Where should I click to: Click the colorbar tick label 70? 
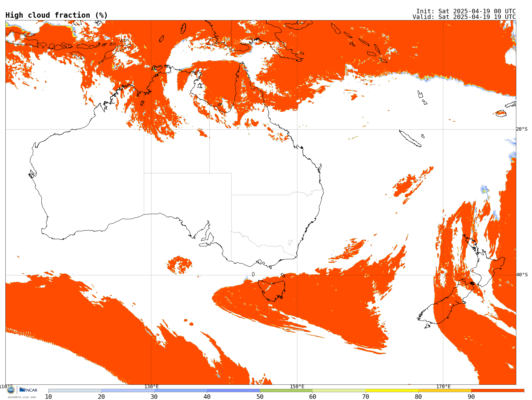coord(366,397)
